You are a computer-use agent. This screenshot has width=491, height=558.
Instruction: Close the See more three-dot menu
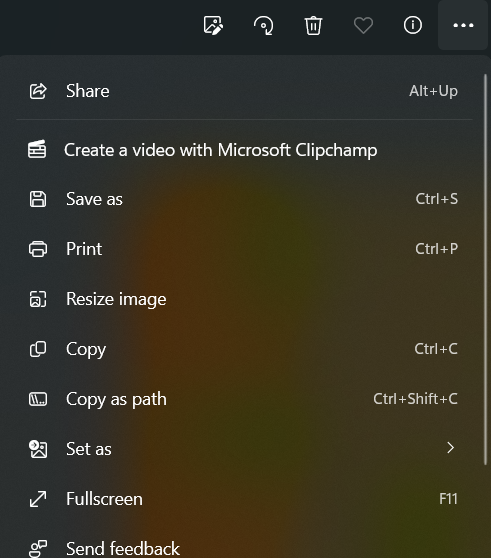pos(463,25)
